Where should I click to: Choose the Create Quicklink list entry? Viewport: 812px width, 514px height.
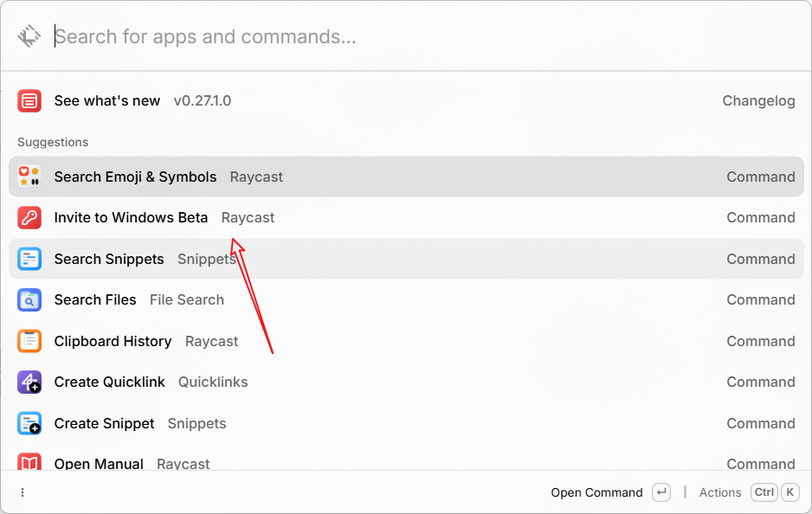(x=406, y=382)
